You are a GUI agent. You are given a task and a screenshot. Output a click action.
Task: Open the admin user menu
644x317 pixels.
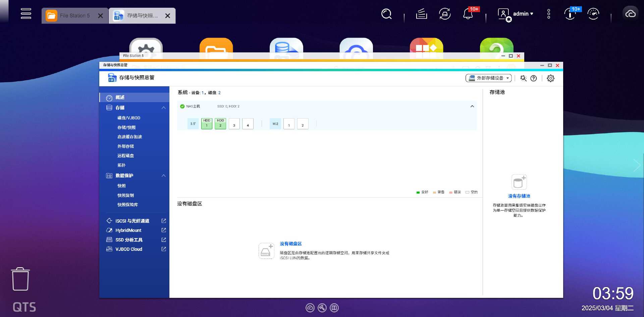(x=515, y=14)
